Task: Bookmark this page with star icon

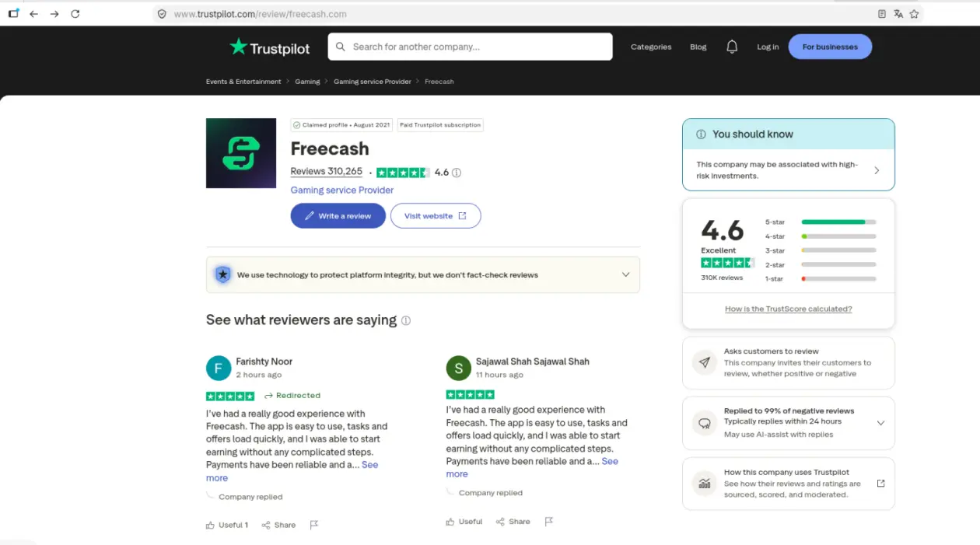Action: pos(915,14)
